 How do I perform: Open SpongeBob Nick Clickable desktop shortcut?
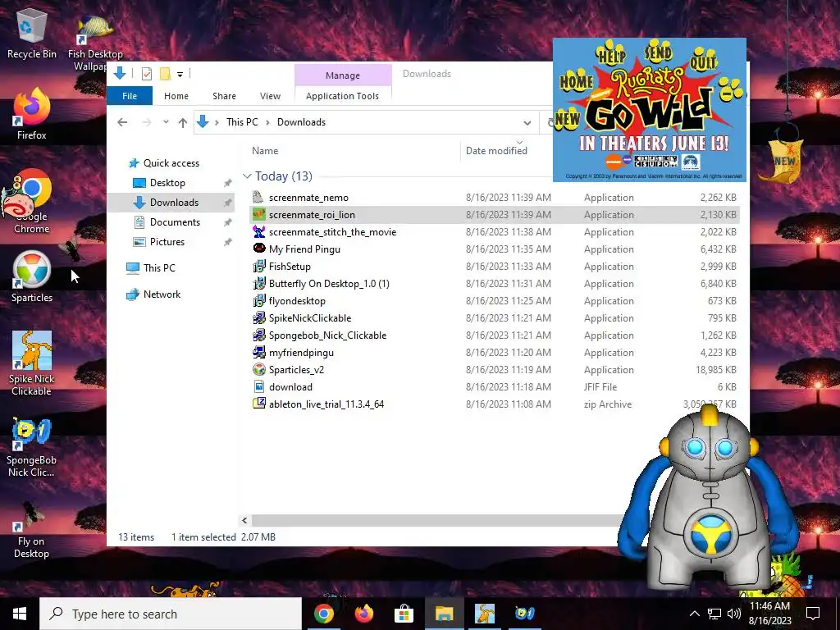32,447
